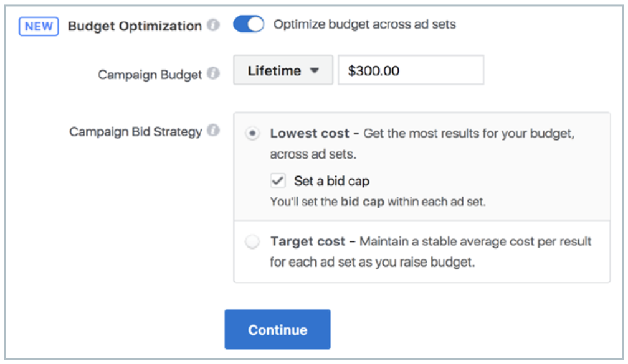
Task: Toggle off Optimize budget across ad sets switch
Action: [249, 25]
